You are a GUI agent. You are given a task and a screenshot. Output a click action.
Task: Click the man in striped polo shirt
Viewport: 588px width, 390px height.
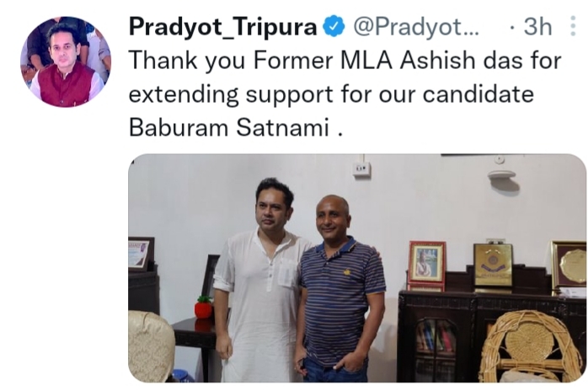click(339, 289)
